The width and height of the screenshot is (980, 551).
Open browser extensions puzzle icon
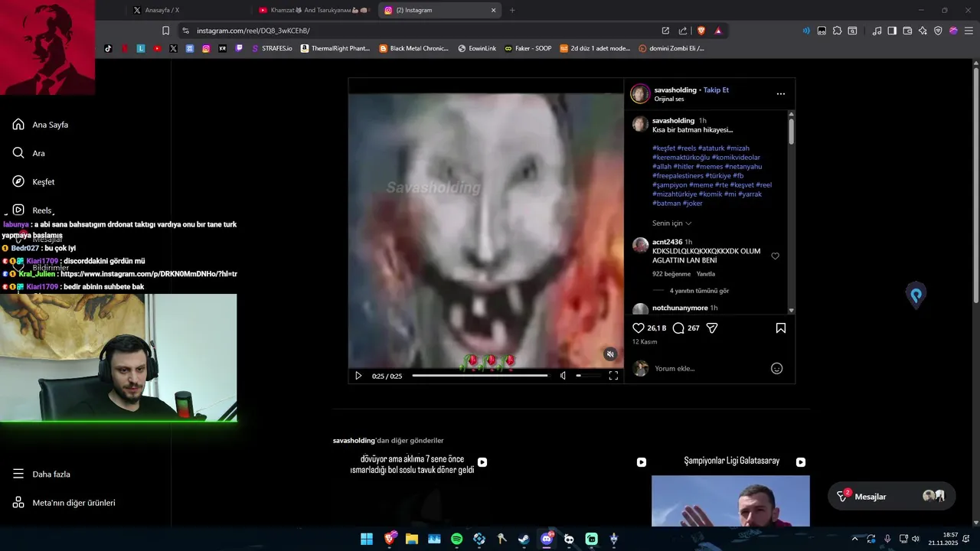[838, 31]
